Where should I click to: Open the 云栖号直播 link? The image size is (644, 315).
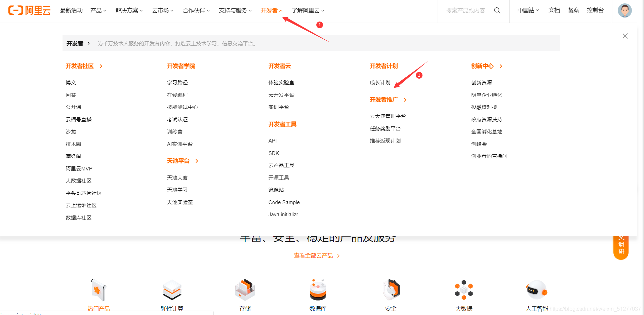[79, 119]
